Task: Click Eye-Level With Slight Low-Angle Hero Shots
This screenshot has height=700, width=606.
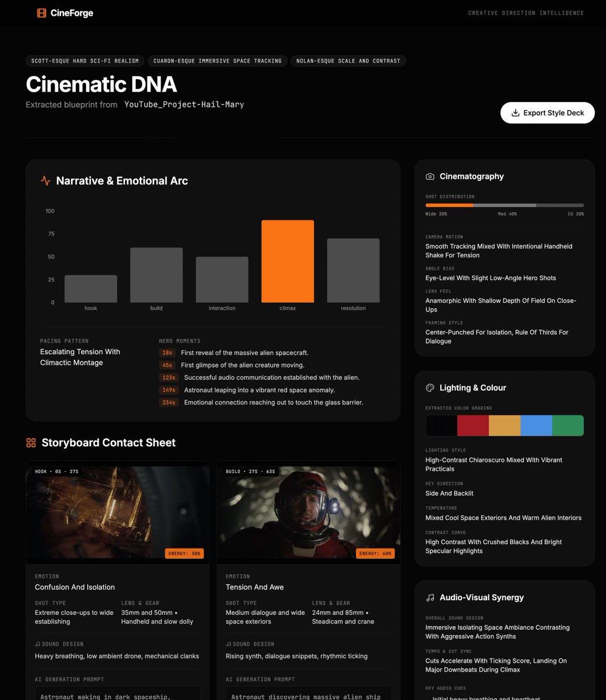Action: tap(491, 278)
